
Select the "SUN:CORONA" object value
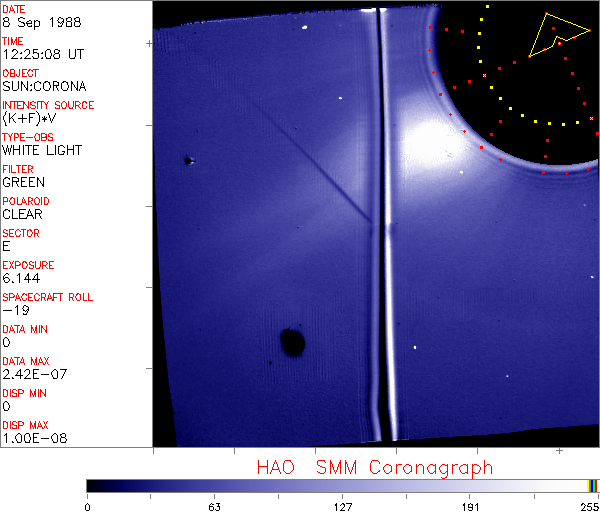(x=44, y=86)
